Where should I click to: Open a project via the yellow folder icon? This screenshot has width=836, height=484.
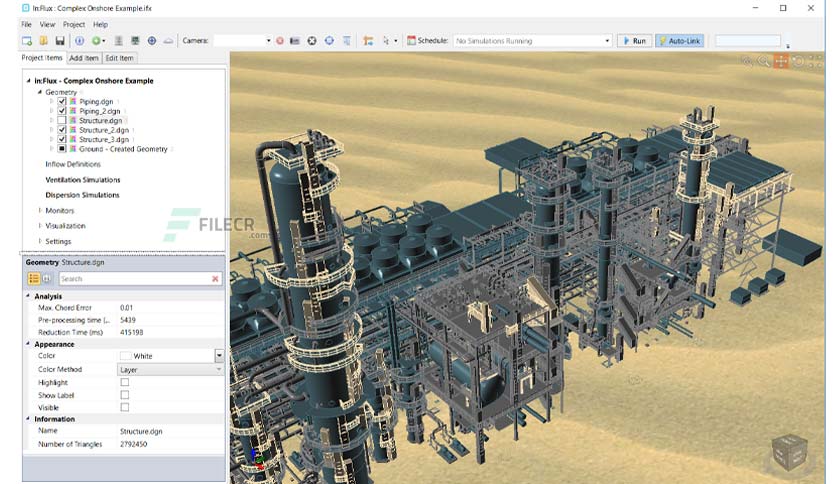[x=44, y=41]
